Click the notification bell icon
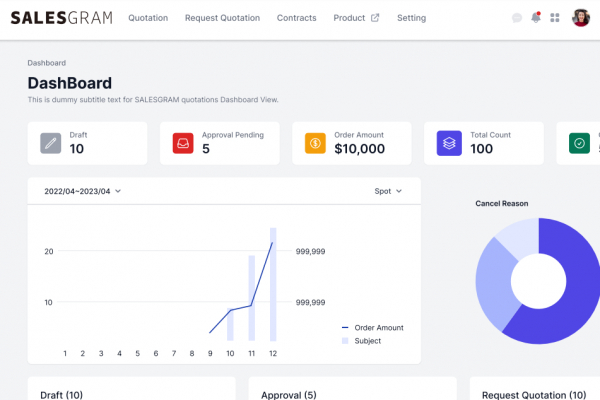Screen dimensions: 600x400 [536, 18]
